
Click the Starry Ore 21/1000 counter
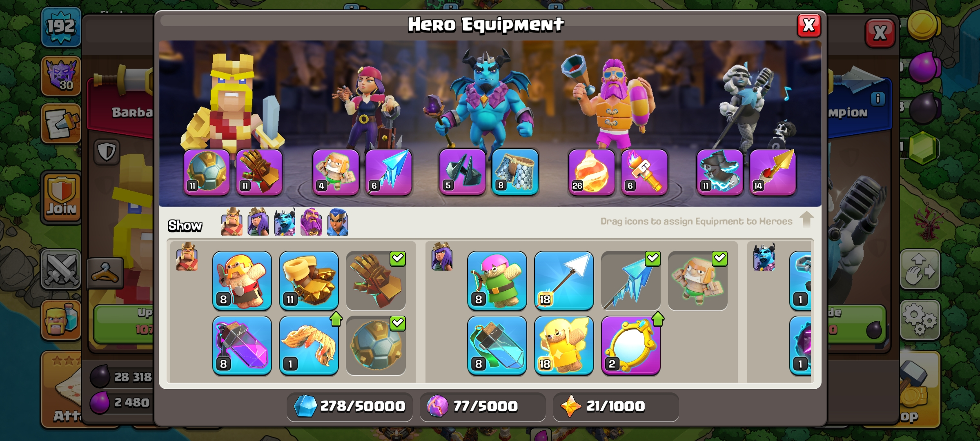616,406
